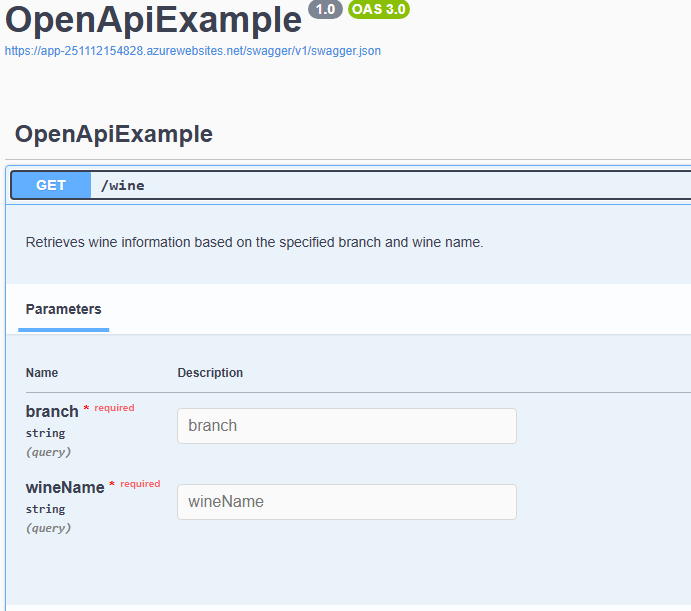Click the 'Retrieves wine information' description text
Viewport: 691px width, 611px height.
click(254, 242)
